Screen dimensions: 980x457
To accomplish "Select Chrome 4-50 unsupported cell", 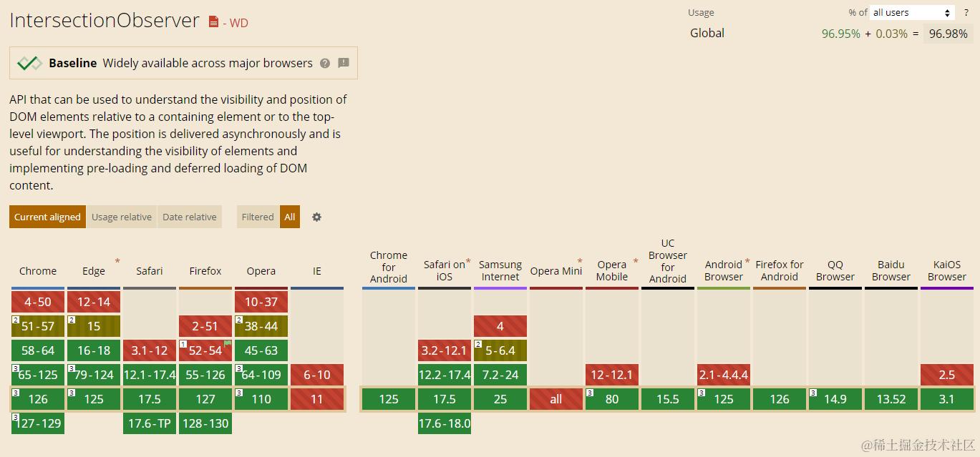I will (x=38, y=302).
